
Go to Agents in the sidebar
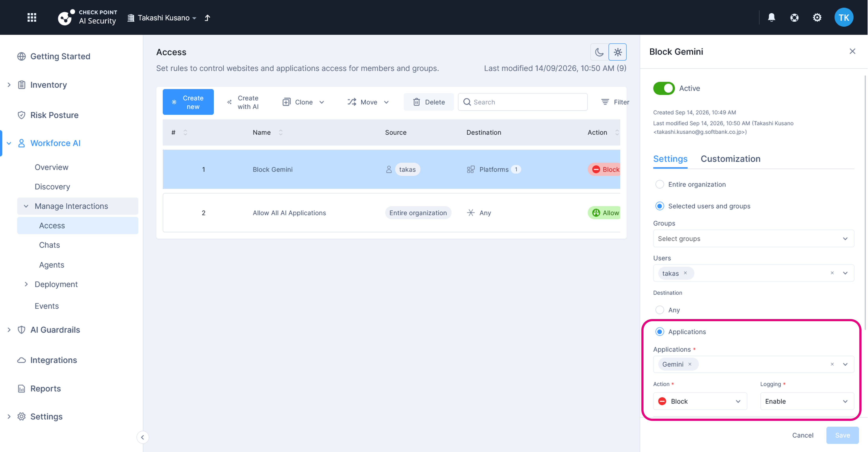[51, 265]
